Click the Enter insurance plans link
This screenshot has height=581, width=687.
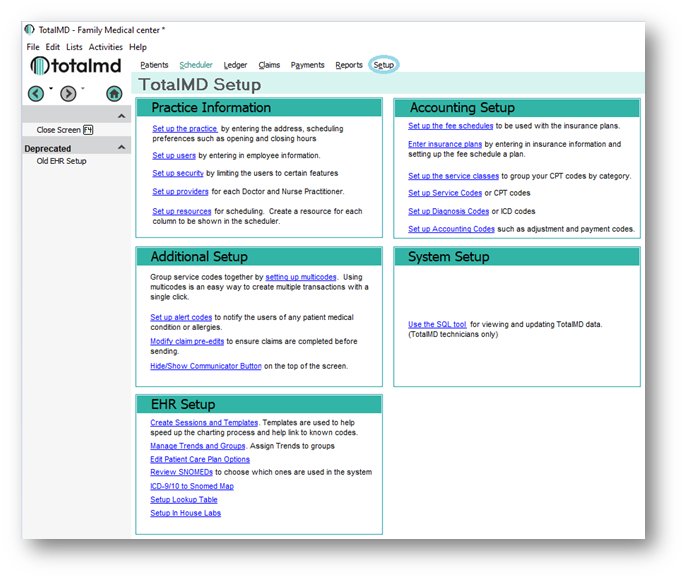pyautogui.click(x=445, y=144)
